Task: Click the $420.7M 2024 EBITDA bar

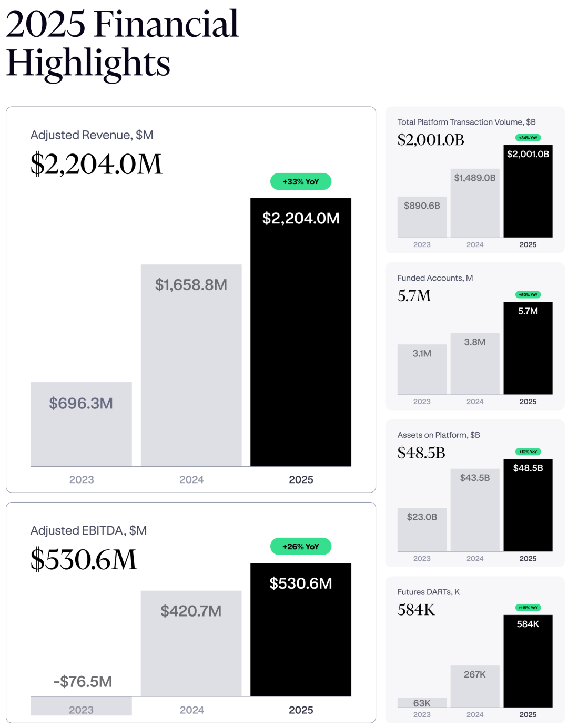Action: pyautogui.click(x=191, y=643)
